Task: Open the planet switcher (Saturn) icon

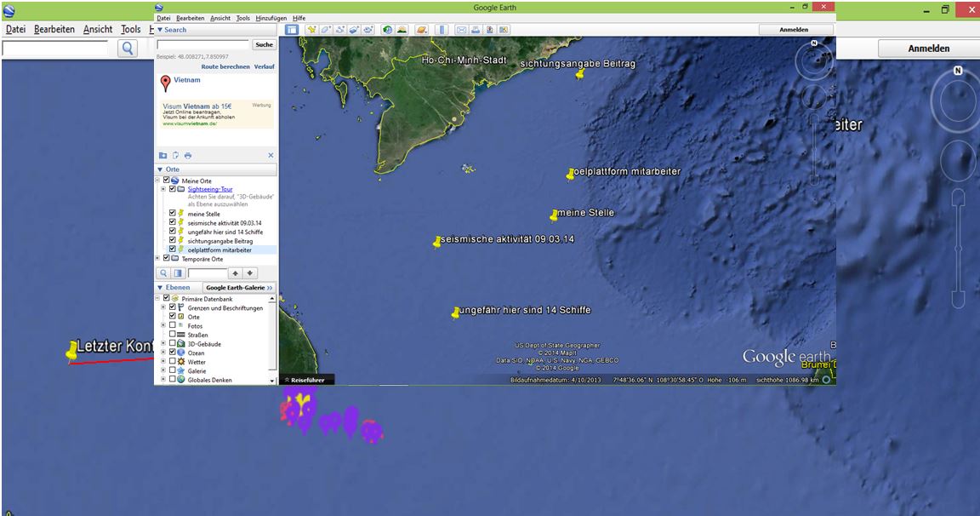Action: click(x=422, y=30)
